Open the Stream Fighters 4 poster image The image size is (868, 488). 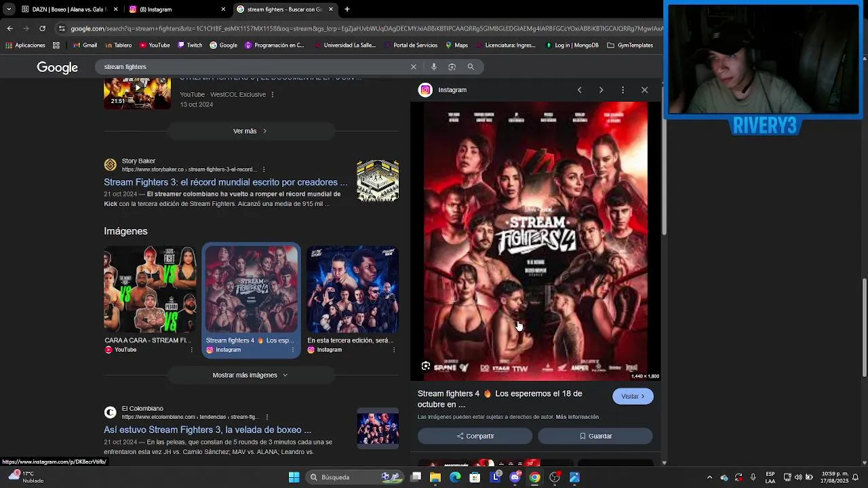(536, 241)
